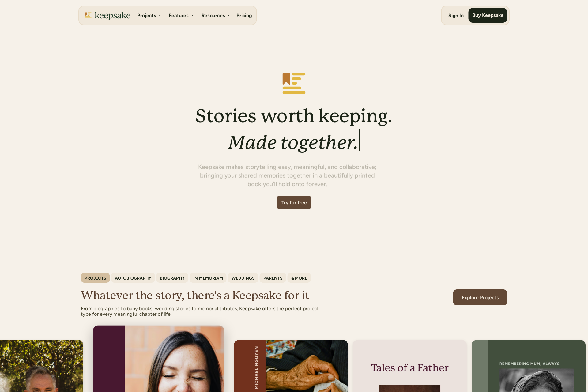Open the PARENTS tab
588x392 pixels.
click(273, 278)
